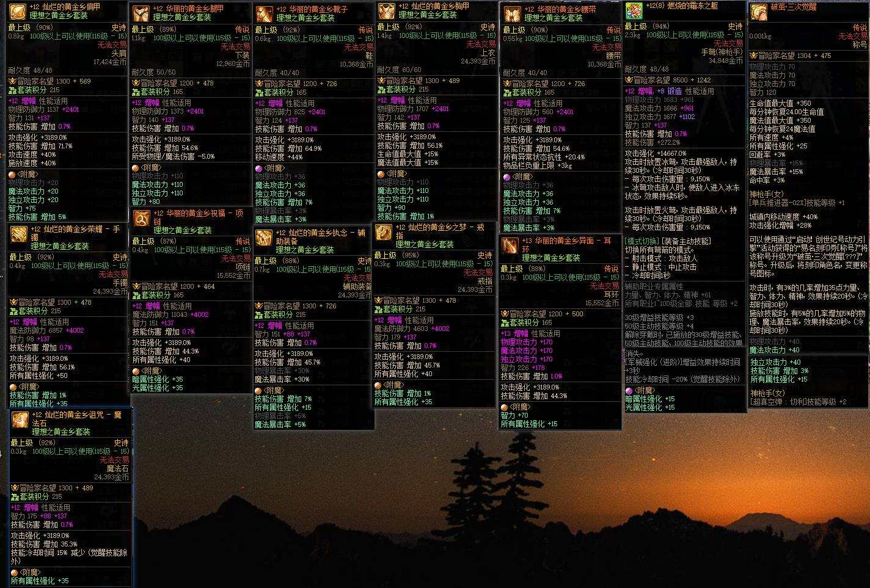Click '所受物理/魔法伤害 -5.0%' on the 腿甲 tooltip
Screen dimensions: 870x588
(174, 156)
